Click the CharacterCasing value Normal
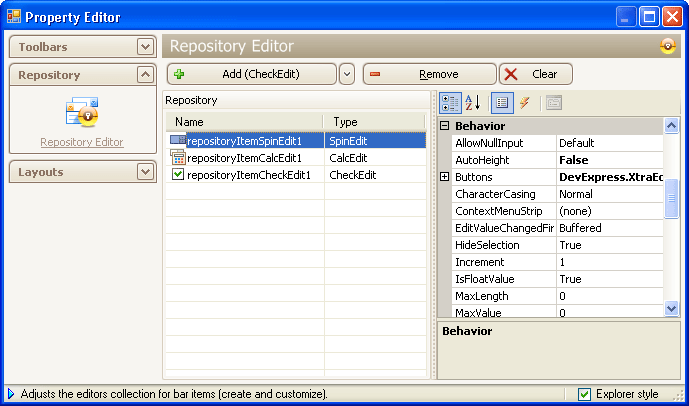689x406 pixels. tap(610, 194)
